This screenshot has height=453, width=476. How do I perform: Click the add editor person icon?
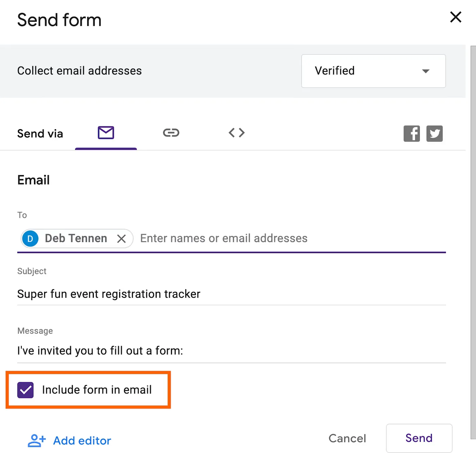tap(36, 440)
